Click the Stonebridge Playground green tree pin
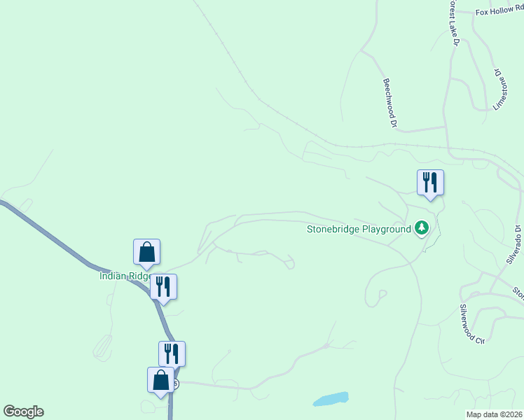Image resolution: width=524 pixels, height=420 pixels. click(x=422, y=229)
